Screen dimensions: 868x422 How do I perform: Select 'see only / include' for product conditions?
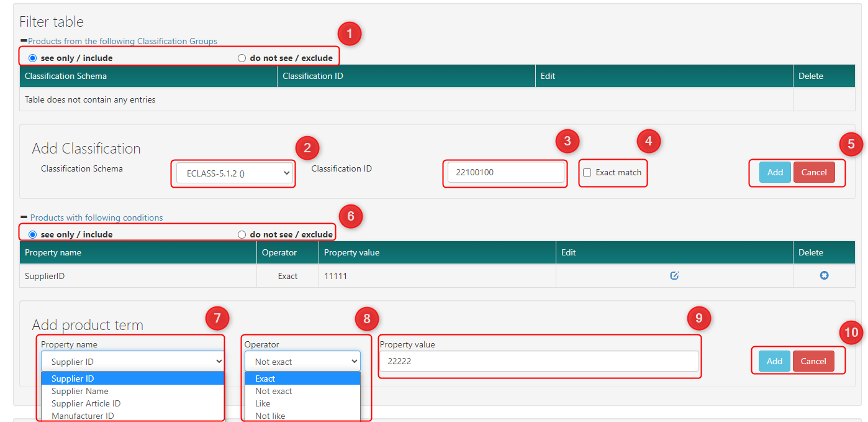(x=33, y=235)
